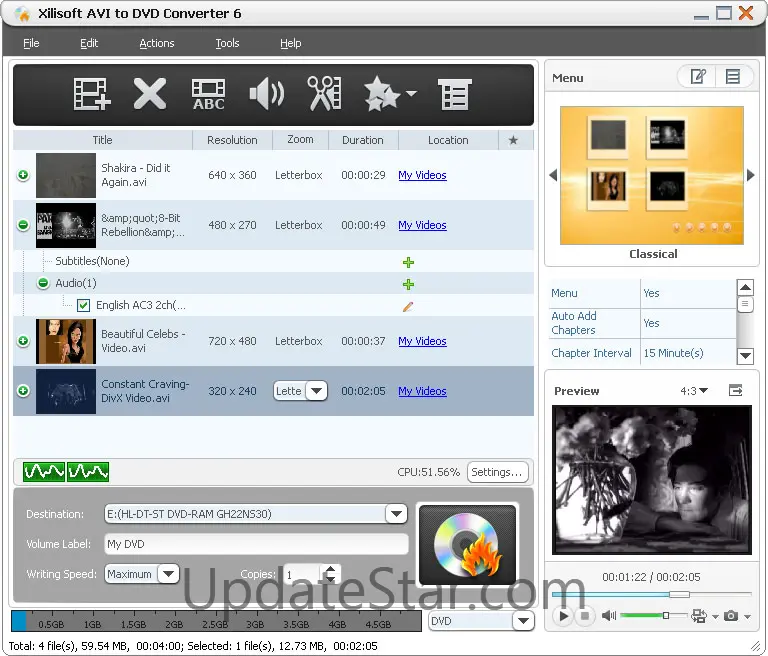Add subtitle with the green plus icon
Image resolution: width=768 pixels, height=656 pixels.
[x=408, y=263]
